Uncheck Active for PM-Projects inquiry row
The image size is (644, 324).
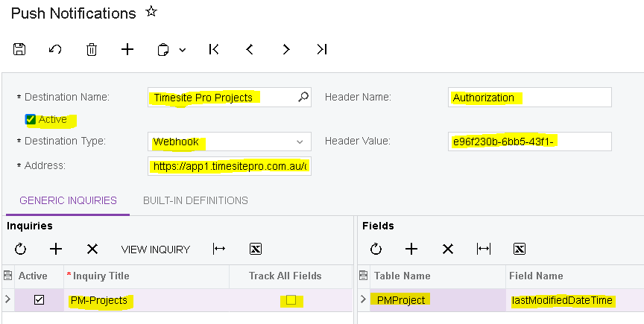click(40, 300)
